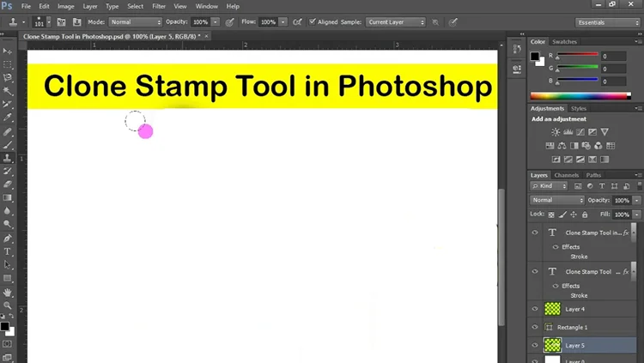The height and width of the screenshot is (363, 644).
Task: Switch to the Channels tab
Action: coord(567,175)
